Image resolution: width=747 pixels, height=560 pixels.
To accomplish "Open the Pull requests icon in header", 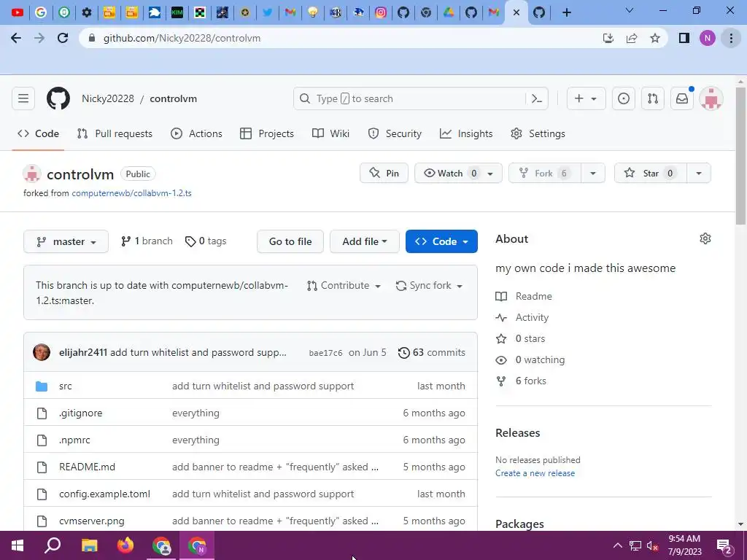I will pyautogui.click(x=653, y=98).
